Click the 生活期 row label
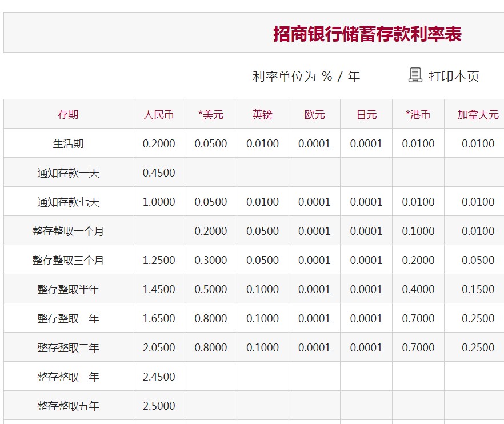504x424 pixels. click(68, 143)
